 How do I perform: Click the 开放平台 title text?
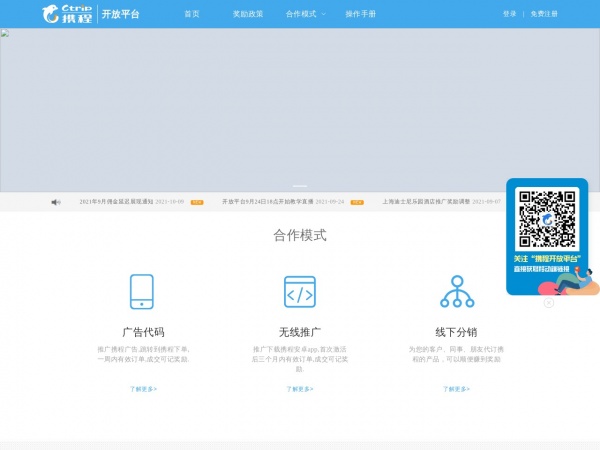point(121,14)
